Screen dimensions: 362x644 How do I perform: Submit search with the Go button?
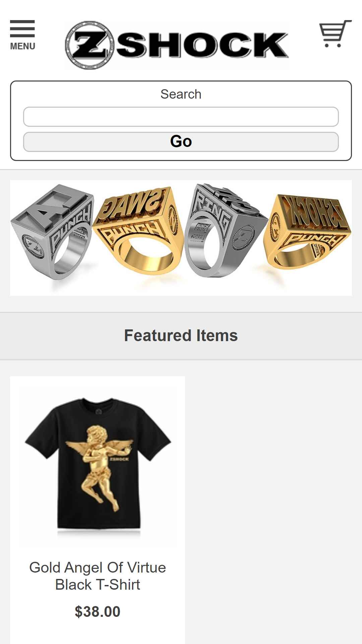click(x=181, y=142)
